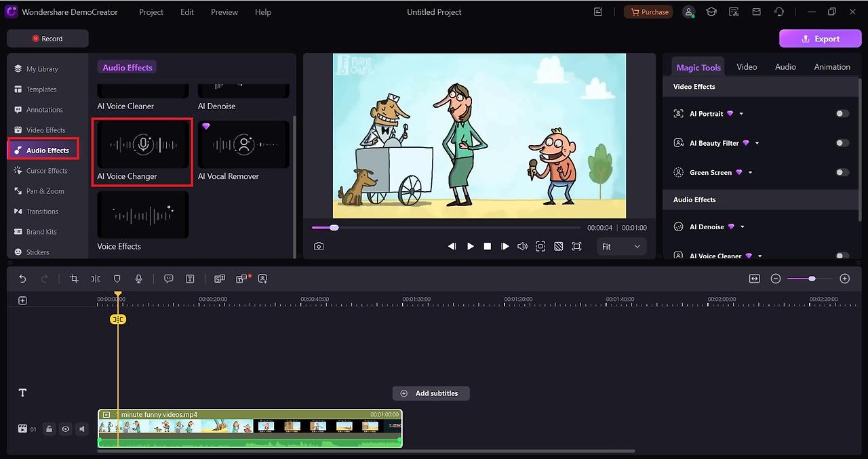
Task: Open My Library in sidebar
Action: (42, 69)
